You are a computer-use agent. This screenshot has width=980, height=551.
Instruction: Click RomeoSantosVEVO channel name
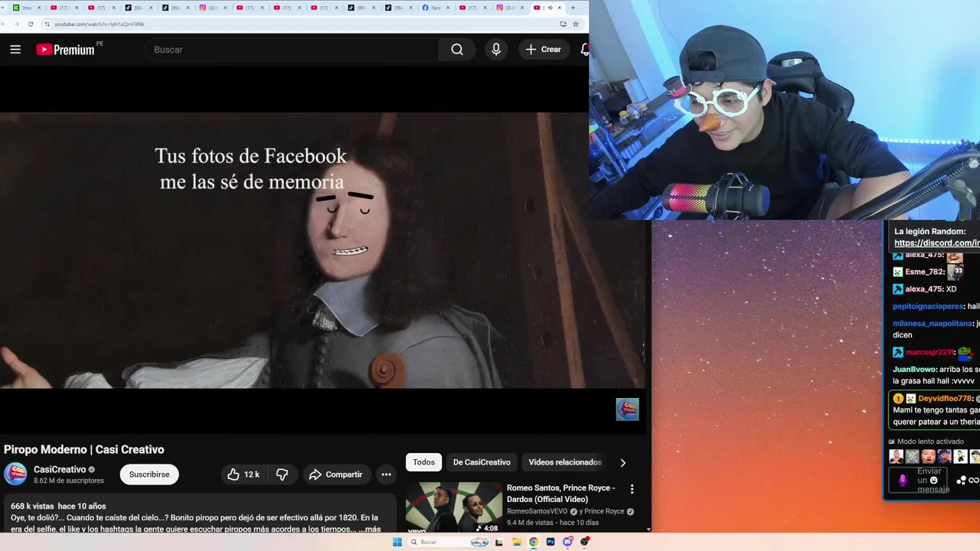(x=537, y=511)
